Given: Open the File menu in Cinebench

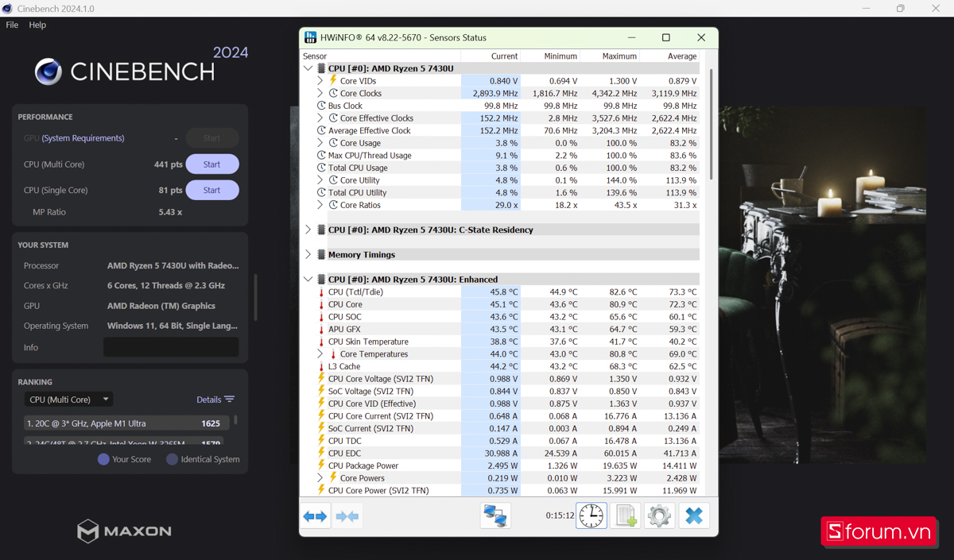Looking at the screenshot, I should click(x=12, y=25).
